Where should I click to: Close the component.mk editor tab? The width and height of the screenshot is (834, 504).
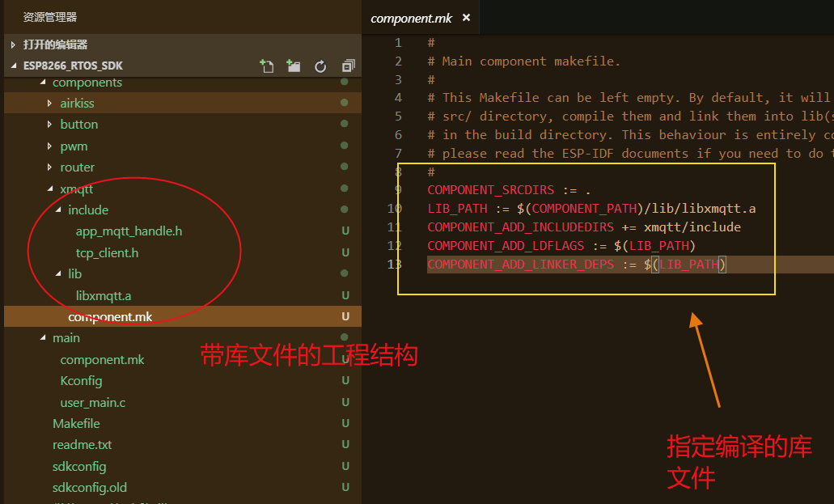[x=467, y=18]
